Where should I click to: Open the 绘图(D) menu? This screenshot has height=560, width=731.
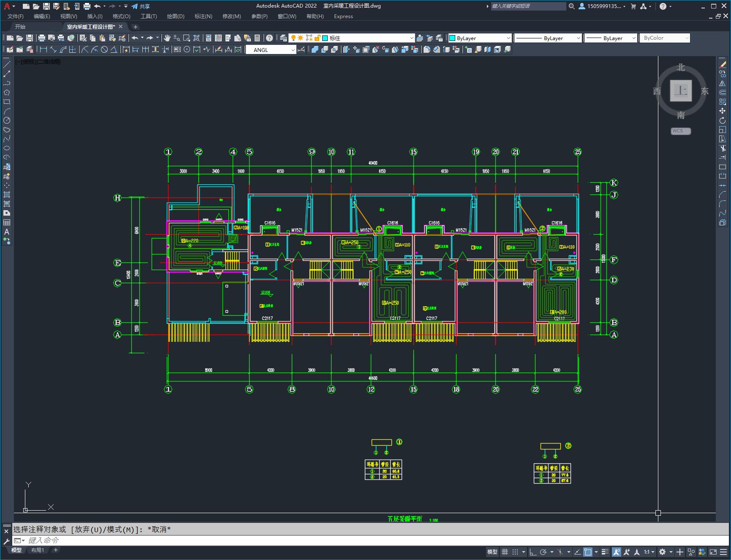176,16
